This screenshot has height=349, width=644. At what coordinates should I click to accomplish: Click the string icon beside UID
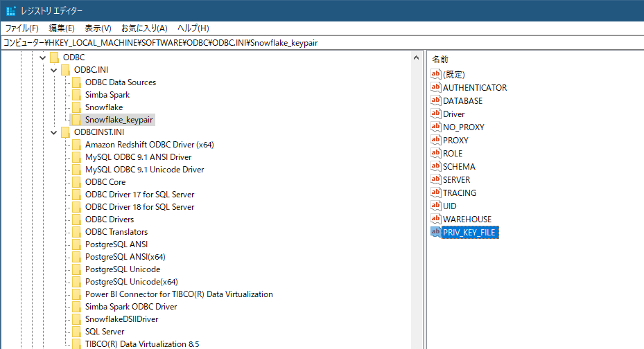pyautogui.click(x=436, y=206)
